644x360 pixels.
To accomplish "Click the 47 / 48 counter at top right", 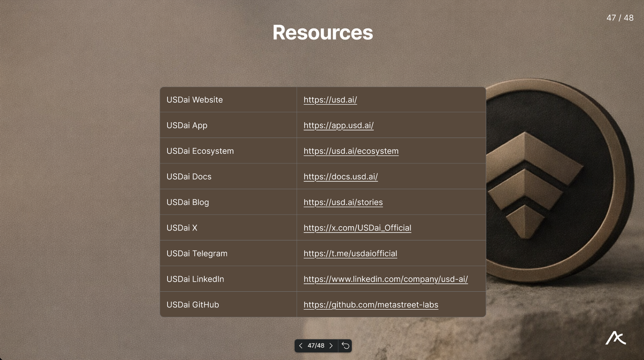I will pos(620,18).
